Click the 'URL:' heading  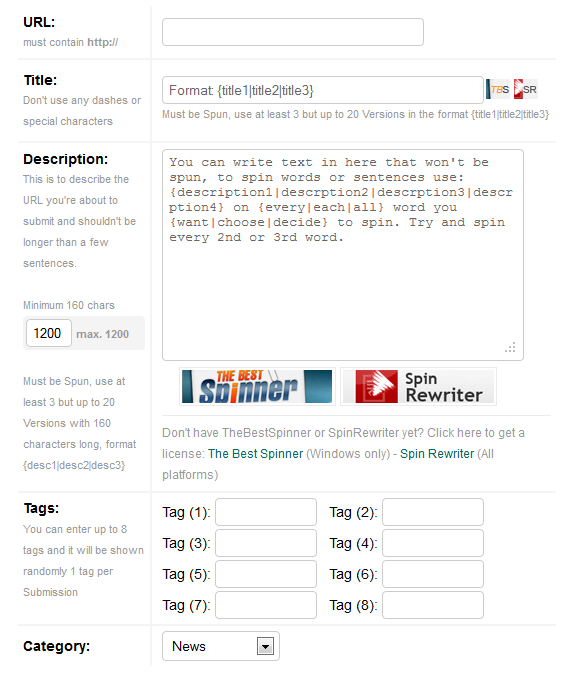point(39,22)
